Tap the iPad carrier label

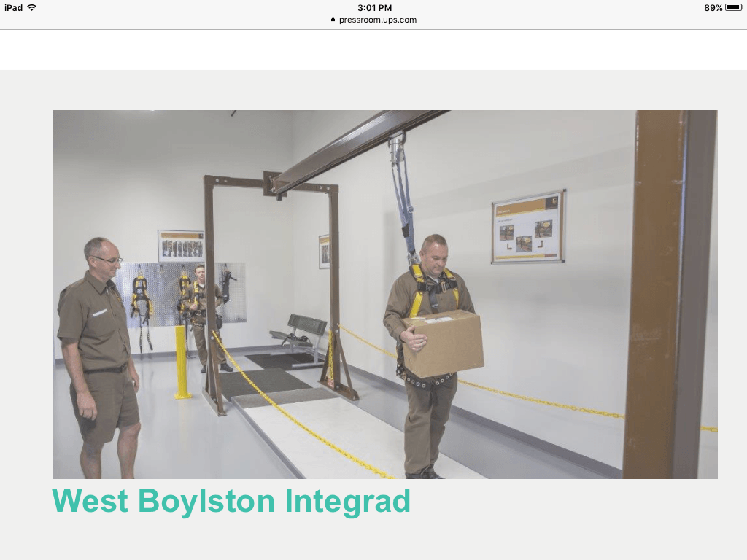[x=13, y=7]
